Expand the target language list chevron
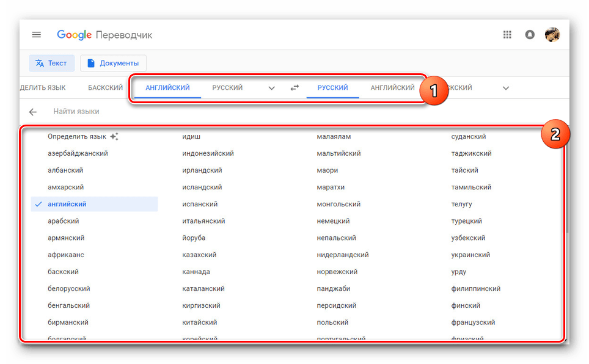Screen dimensions: 589x364 (x=505, y=88)
